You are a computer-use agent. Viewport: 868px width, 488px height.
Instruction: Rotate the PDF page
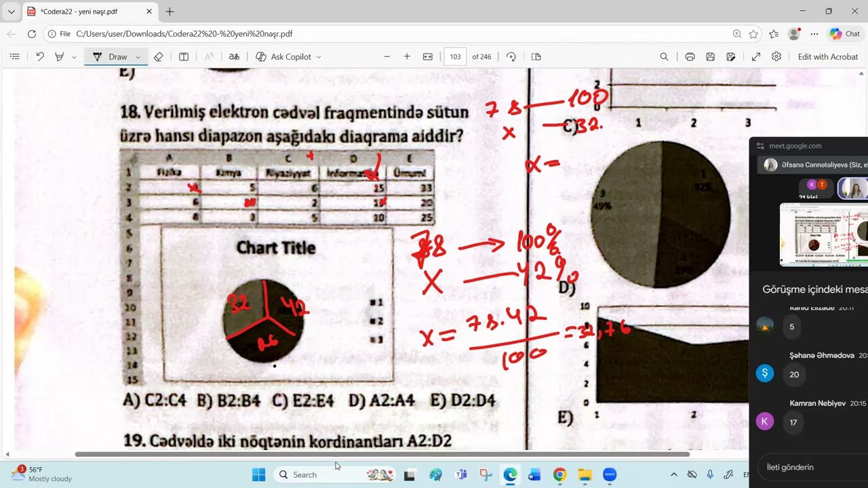[511, 57]
